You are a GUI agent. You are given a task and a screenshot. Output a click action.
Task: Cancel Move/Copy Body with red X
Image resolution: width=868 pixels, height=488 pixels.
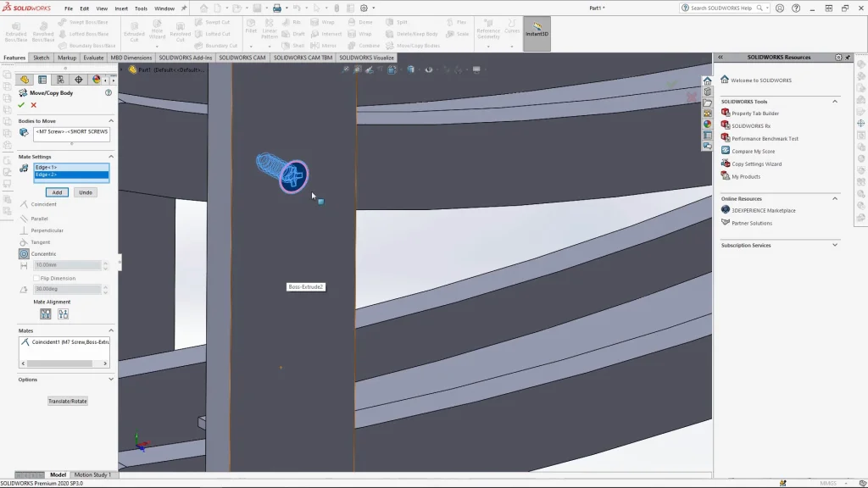point(34,105)
